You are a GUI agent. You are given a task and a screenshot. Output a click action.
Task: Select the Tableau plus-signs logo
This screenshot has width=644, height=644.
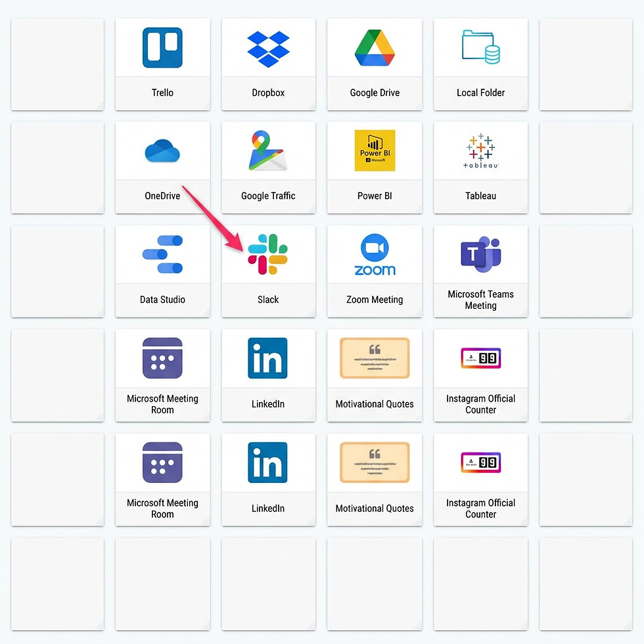coord(480,150)
